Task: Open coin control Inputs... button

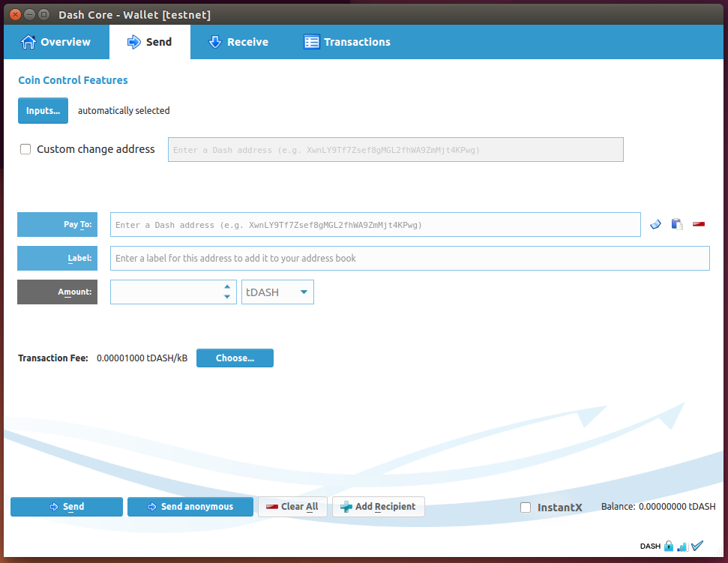Action: [x=43, y=110]
